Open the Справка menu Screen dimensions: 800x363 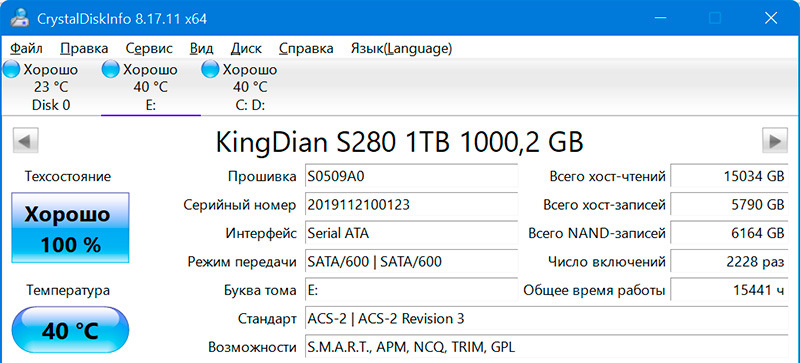[x=306, y=49]
